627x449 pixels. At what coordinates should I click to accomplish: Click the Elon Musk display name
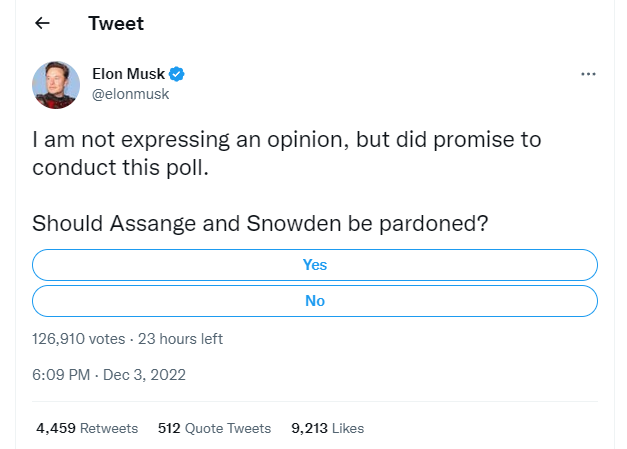(126, 75)
